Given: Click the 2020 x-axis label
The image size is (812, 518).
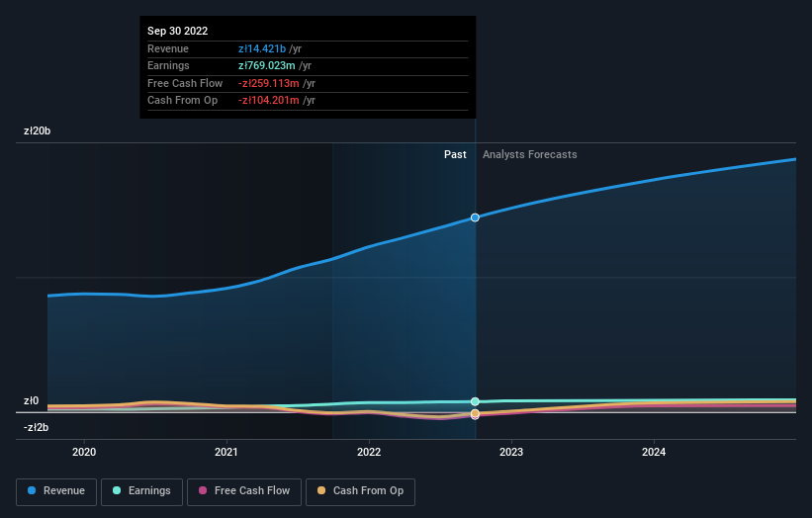Looking at the screenshot, I should pos(84,452).
